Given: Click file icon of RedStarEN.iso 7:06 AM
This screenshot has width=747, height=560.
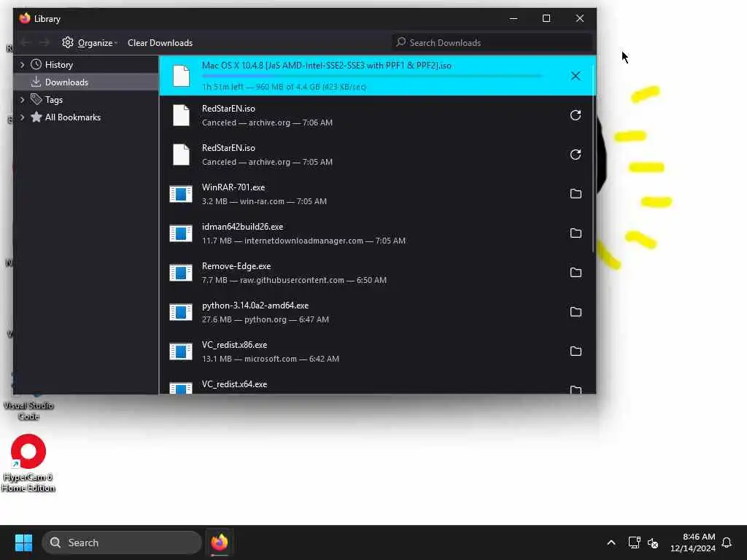Looking at the screenshot, I should [181, 115].
